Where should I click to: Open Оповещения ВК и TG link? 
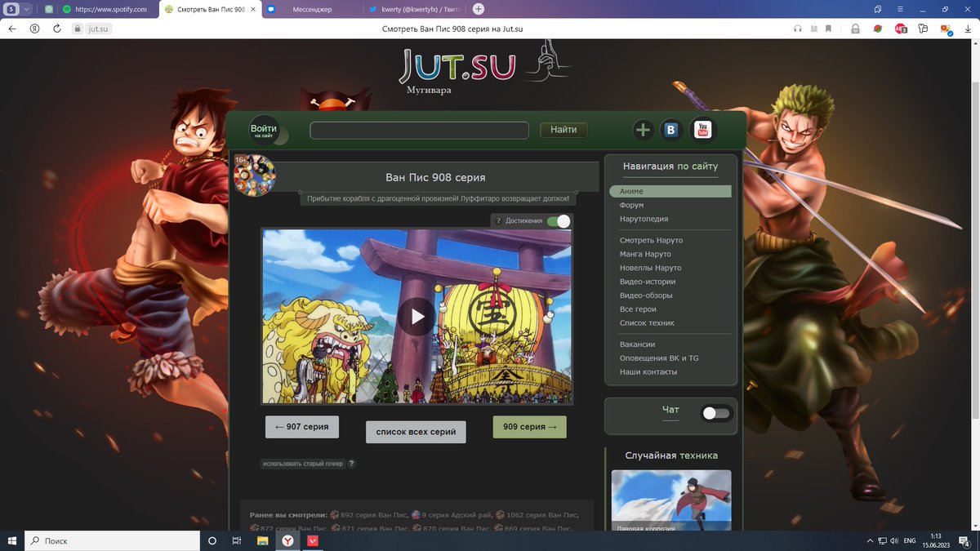pos(659,358)
